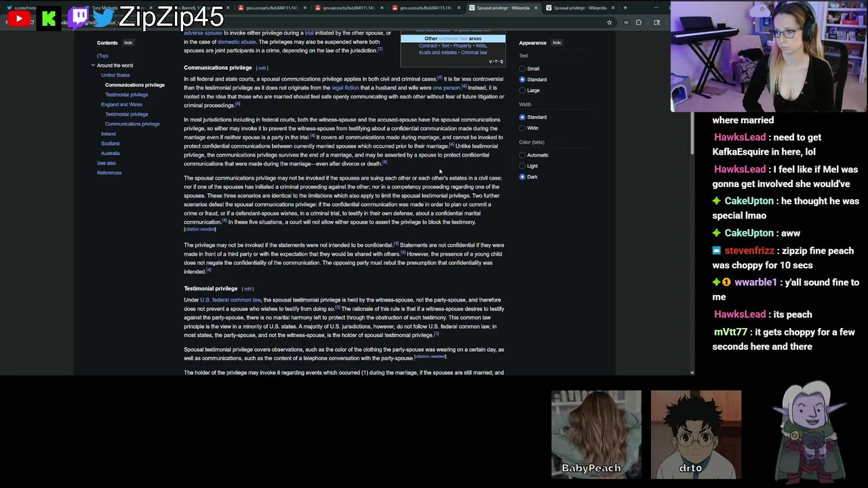The image size is (868, 488).
Task: Open Communications privilege under England and Wales
Action: (x=132, y=124)
